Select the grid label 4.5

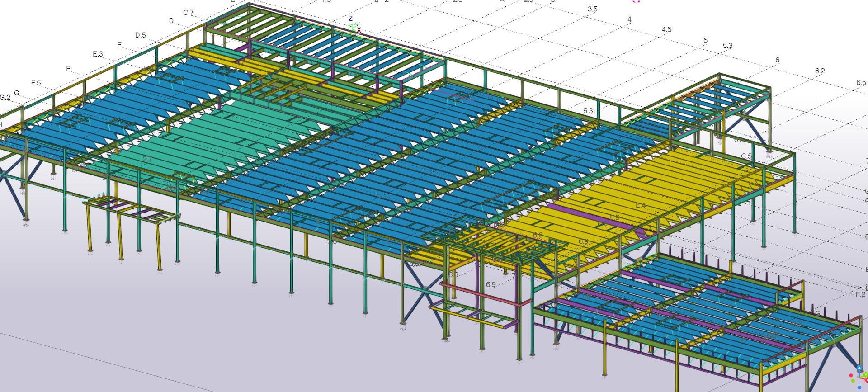point(666,29)
